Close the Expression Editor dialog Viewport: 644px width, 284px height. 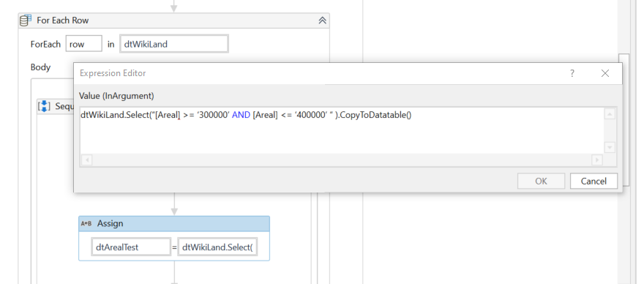[605, 74]
